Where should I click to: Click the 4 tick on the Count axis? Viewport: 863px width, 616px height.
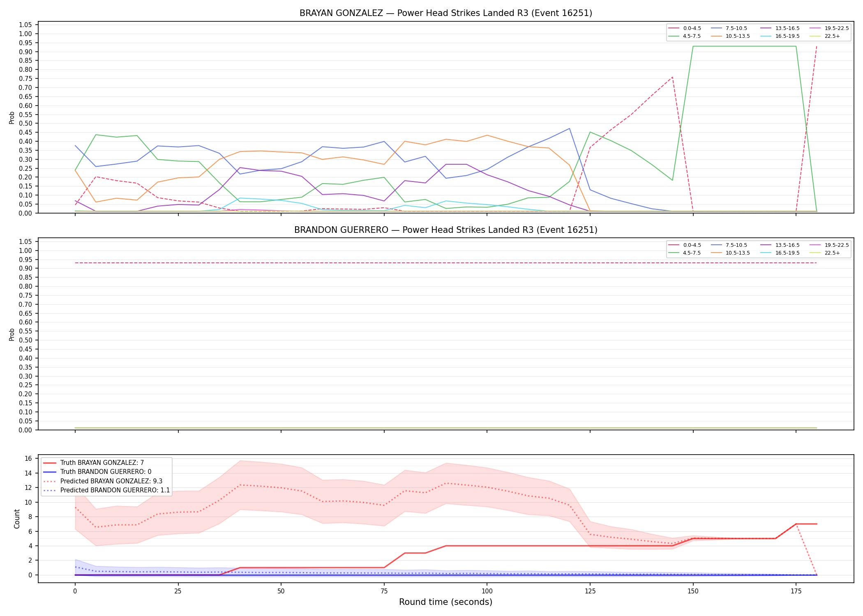[30, 546]
